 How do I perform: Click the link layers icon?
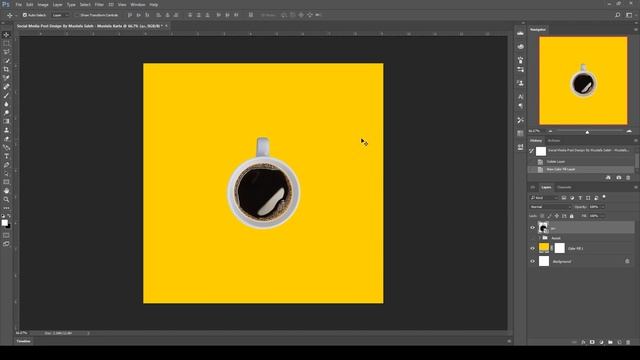coord(574,342)
